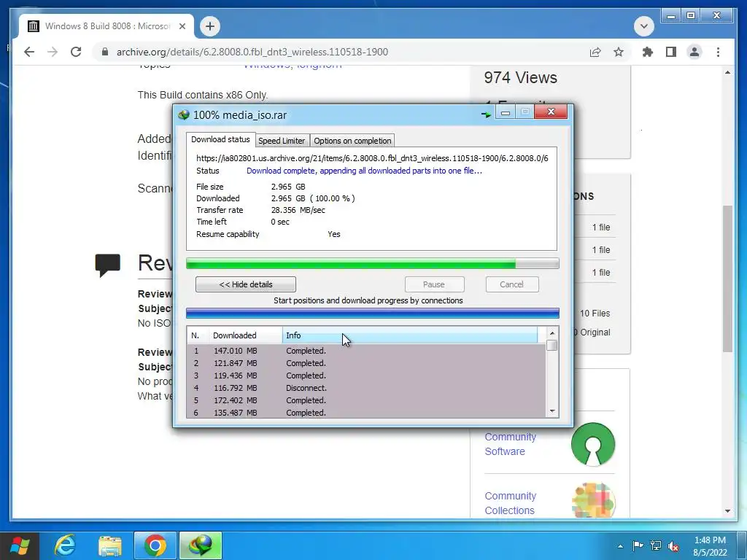Toggle Chrome side panel icon
This screenshot has width=747, height=560.
pyautogui.click(x=671, y=52)
